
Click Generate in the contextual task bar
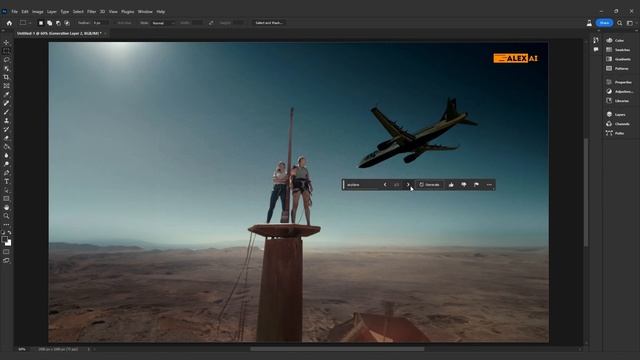click(429, 185)
